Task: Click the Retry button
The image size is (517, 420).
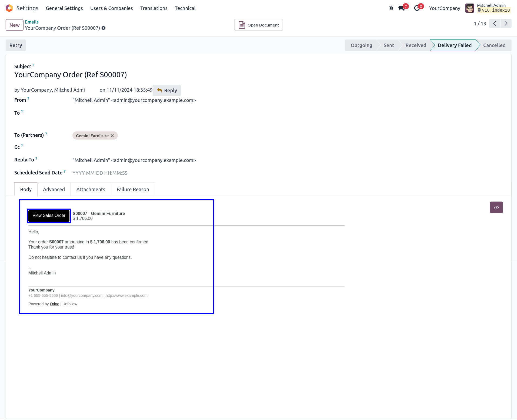Action: point(16,45)
